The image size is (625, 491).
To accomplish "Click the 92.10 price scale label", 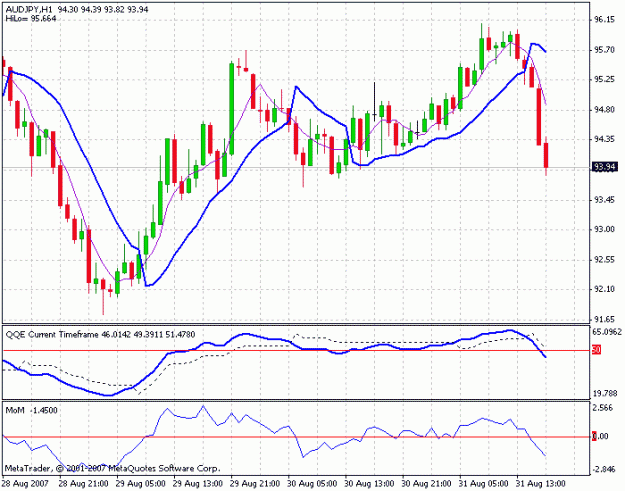I will (604, 289).
